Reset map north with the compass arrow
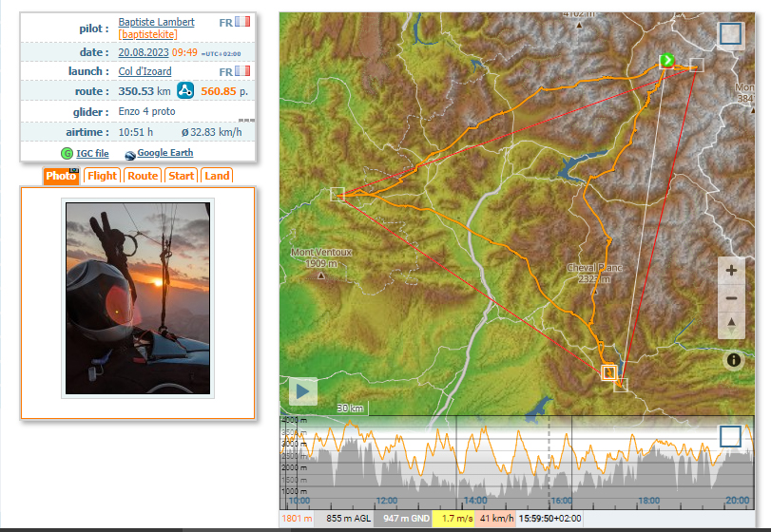771x532 pixels. coord(731,325)
